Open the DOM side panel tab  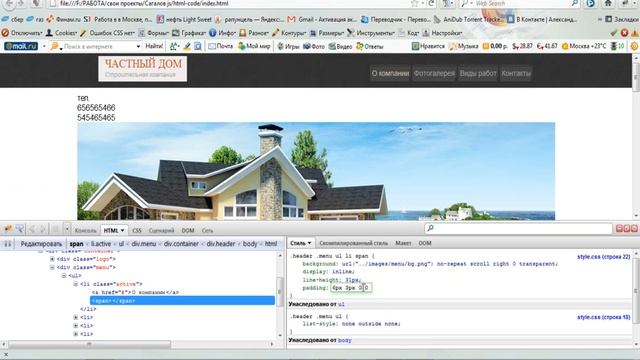[424, 243]
